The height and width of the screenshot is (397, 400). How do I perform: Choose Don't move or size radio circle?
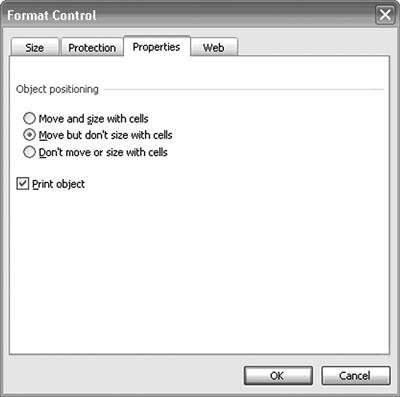point(29,152)
